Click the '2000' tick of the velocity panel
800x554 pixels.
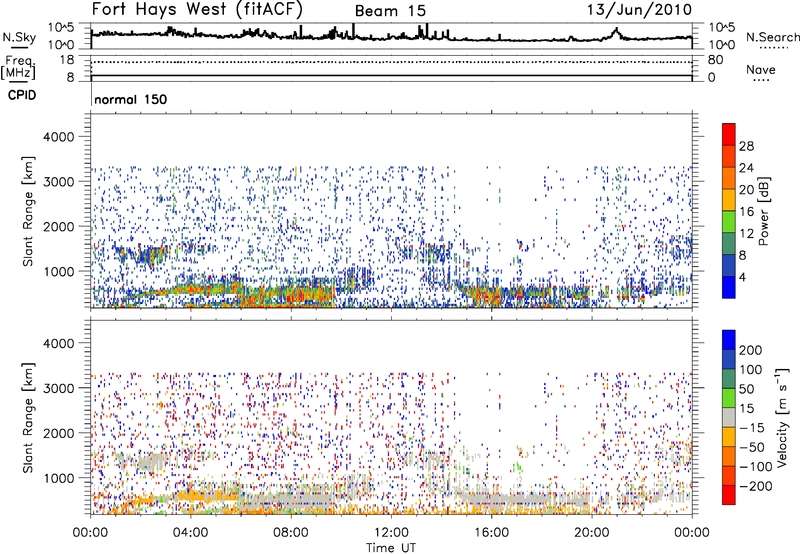58,433
